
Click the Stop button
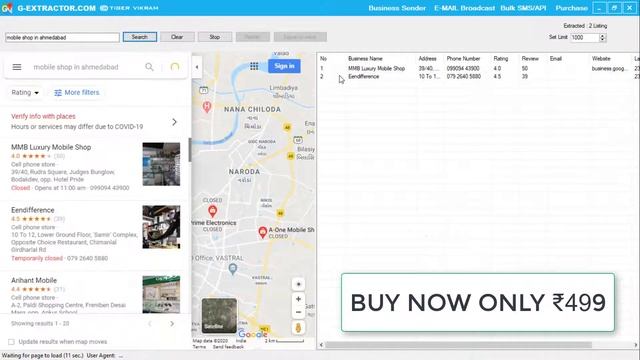coord(215,37)
